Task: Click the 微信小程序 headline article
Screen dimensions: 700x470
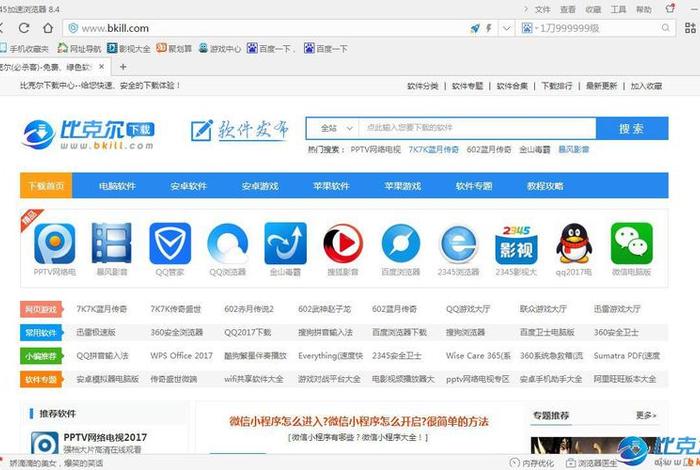Action: [358, 421]
